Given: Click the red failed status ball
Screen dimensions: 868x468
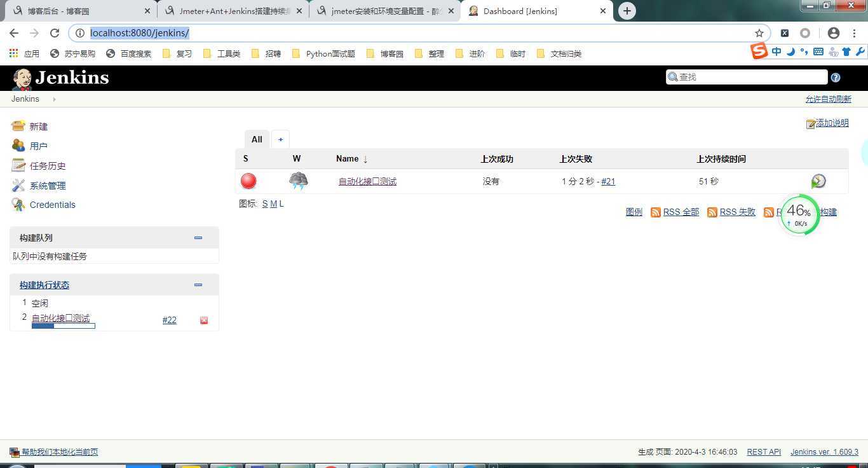Looking at the screenshot, I should tap(248, 181).
